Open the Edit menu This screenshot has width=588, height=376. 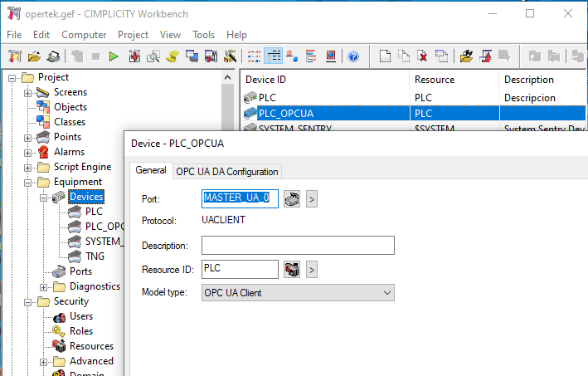tap(41, 35)
